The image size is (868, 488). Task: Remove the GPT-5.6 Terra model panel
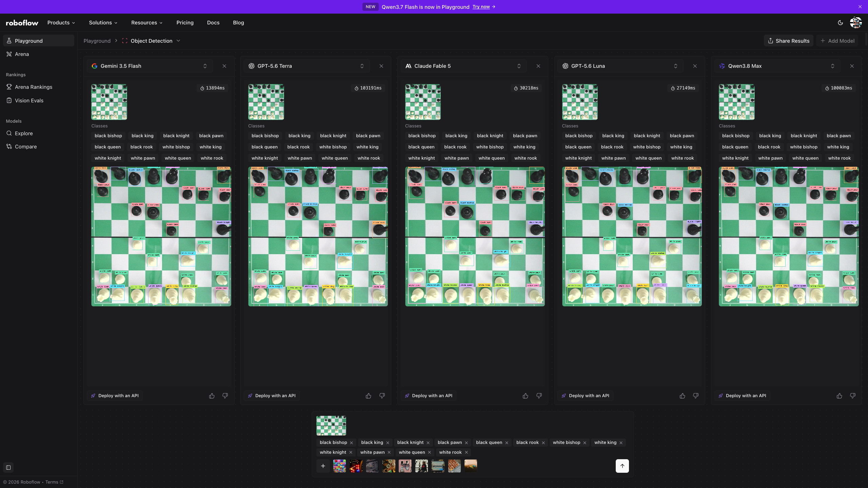[381, 66]
